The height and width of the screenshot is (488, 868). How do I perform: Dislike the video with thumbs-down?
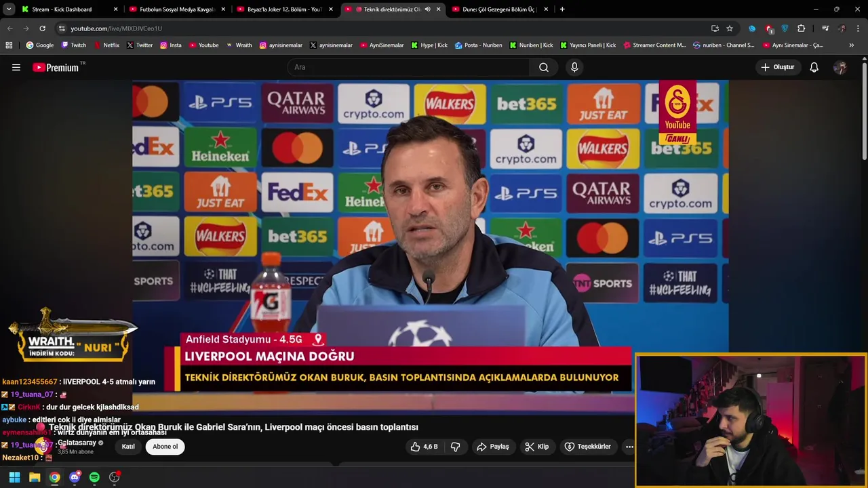456,447
